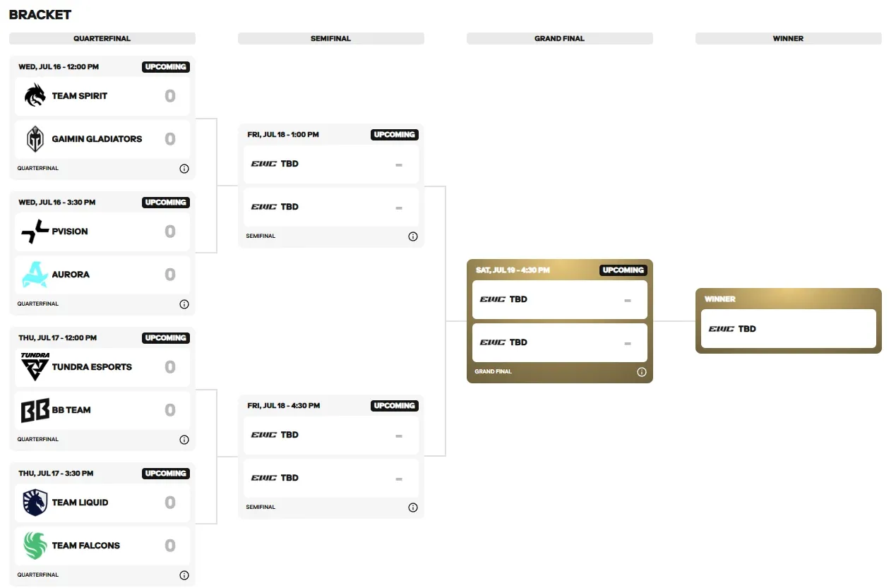The height and width of the screenshot is (588, 896).
Task: Select the EWC logo in the Winner card
Action: click(722, 328)
